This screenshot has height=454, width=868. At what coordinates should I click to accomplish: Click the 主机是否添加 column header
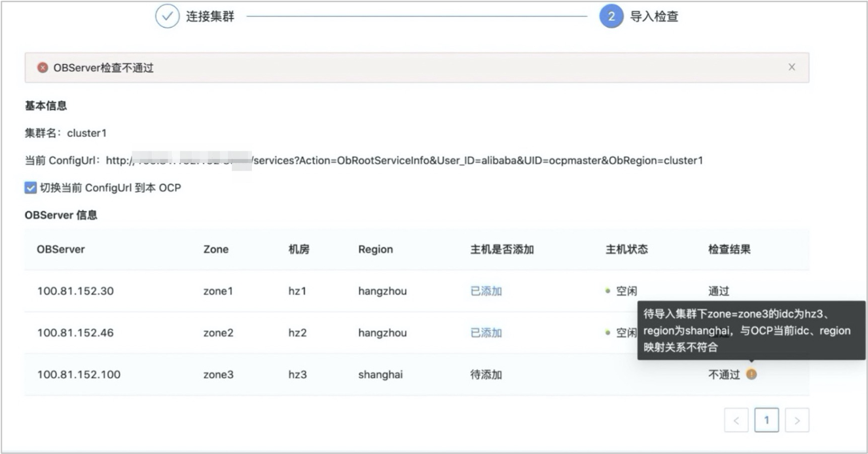(502, 249)
